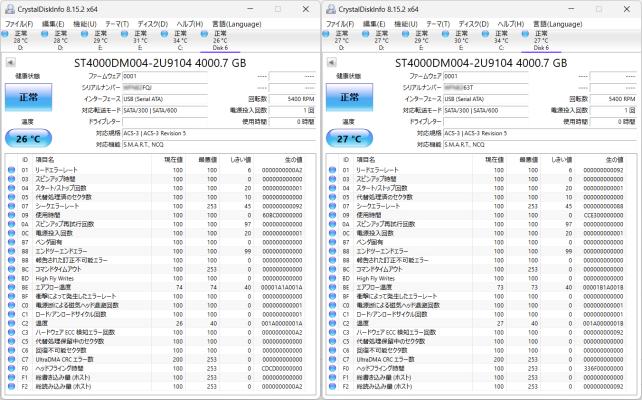Open 編集(E) menu in left window
Viewport: 642px width, 400px height.
click(x=53, y=24)
